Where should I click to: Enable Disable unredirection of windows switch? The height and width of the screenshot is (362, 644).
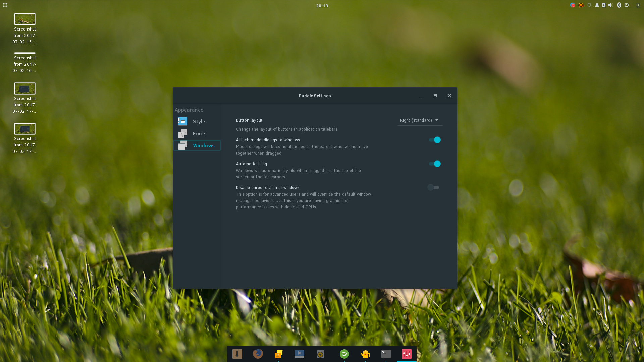point(433,187)
